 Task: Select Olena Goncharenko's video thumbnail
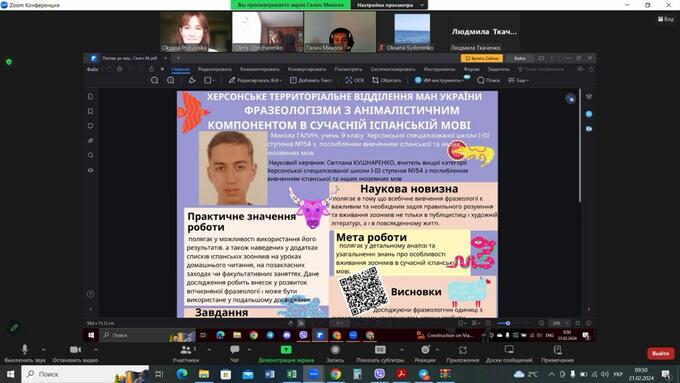click(268, 32)
